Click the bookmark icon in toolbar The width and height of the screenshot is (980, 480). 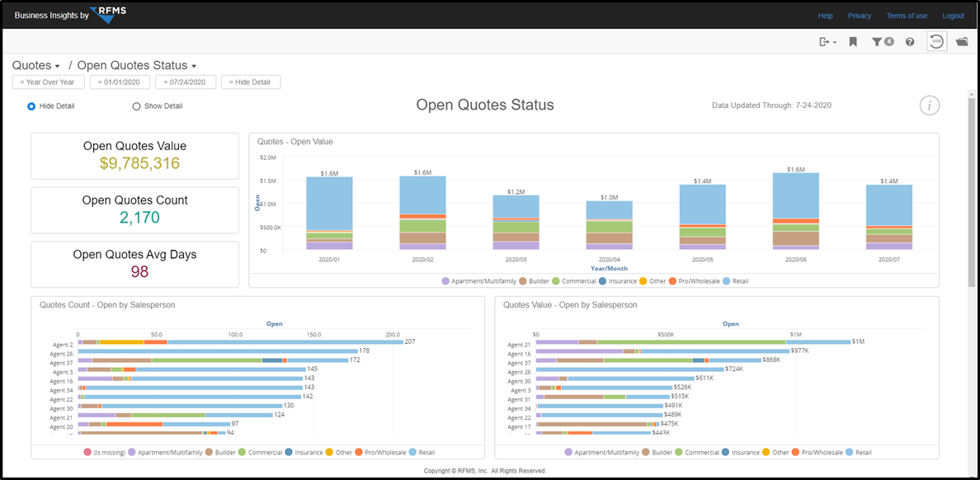pos(852,42)
